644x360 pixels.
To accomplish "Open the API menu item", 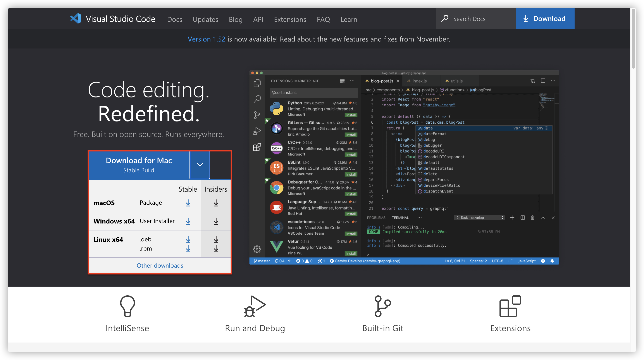I will click(258, 19).
